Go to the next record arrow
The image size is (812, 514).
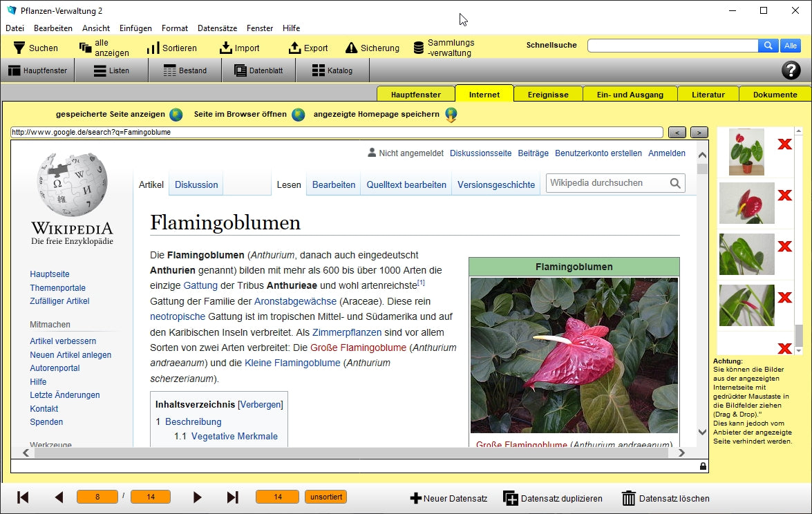pyautogui.click(x=198, y=497)
